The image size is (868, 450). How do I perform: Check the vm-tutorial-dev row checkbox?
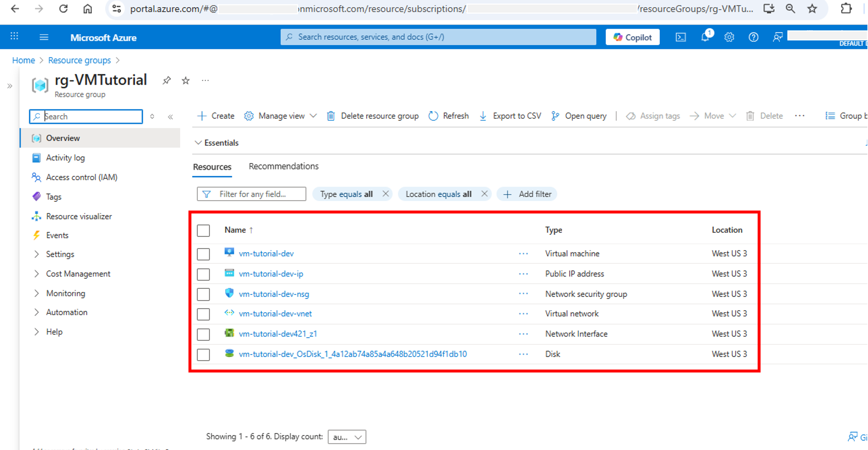(203, 254)
